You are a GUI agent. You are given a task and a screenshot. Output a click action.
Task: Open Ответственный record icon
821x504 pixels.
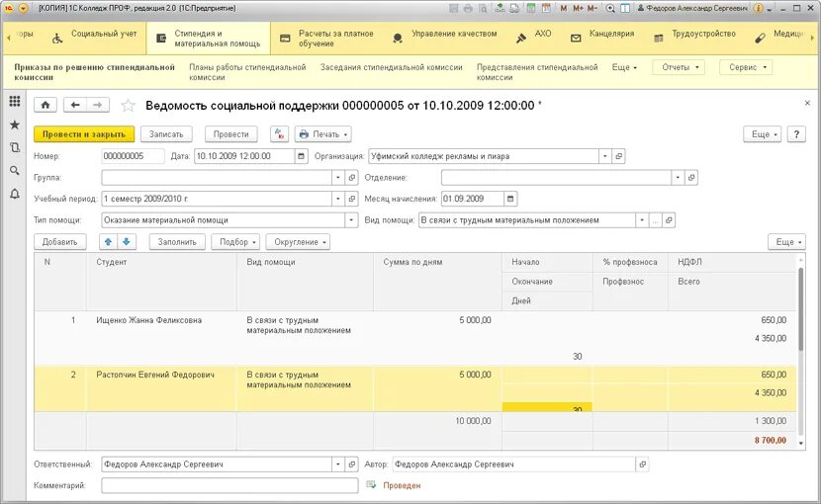[352, 464]
